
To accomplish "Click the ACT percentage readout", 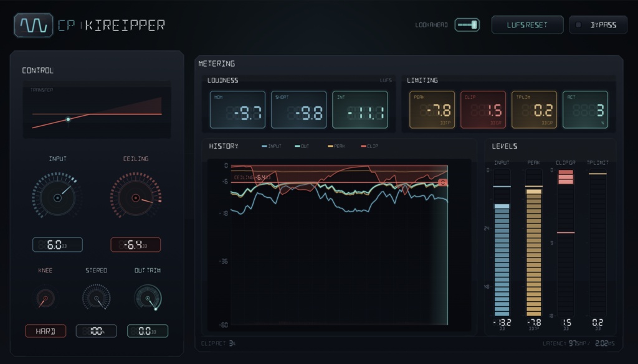I will (x=585, y=110).
